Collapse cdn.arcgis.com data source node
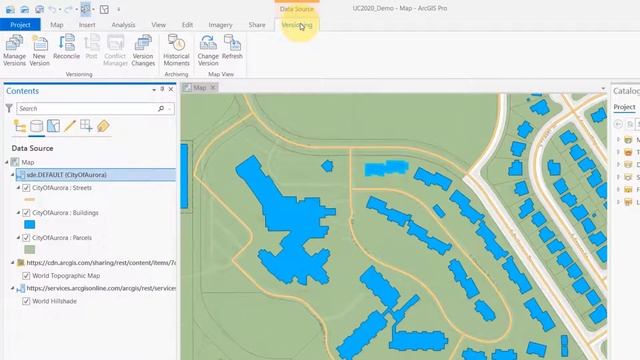The height and width of the screenshot is (360, 640). click(x=13, y=263)
